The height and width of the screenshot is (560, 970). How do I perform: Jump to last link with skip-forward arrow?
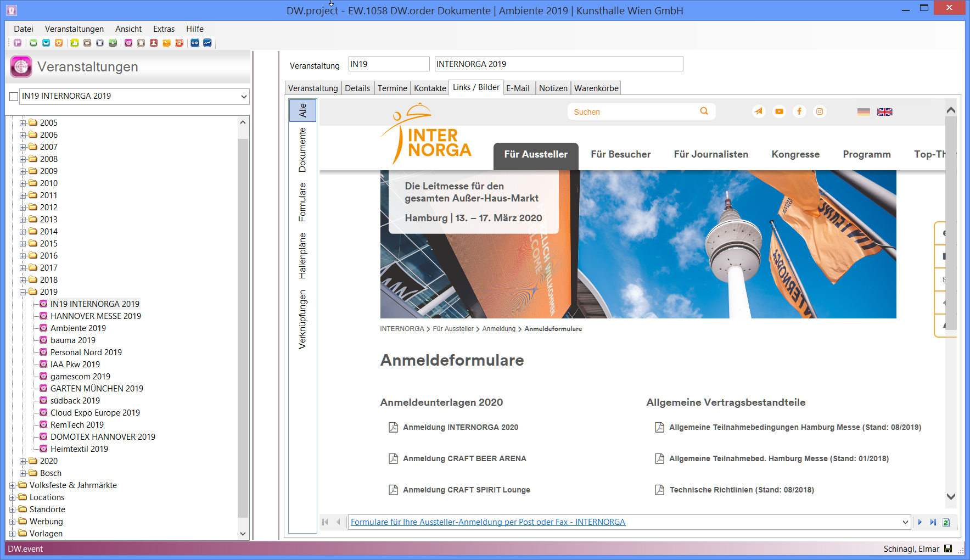(933, 522)
